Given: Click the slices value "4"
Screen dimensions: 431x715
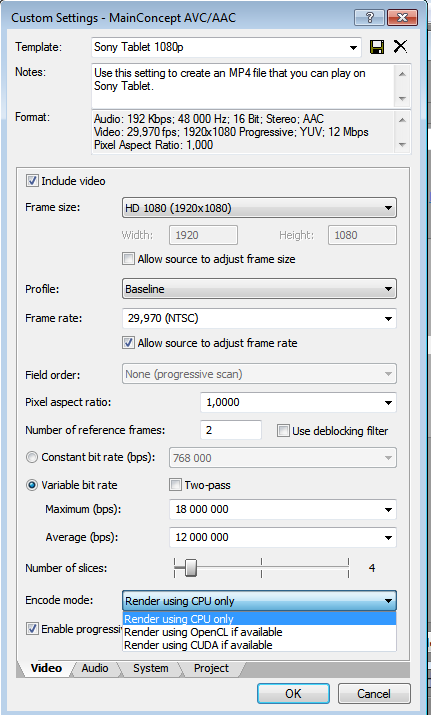Looking at the screenshot, I should coord(372,568).
